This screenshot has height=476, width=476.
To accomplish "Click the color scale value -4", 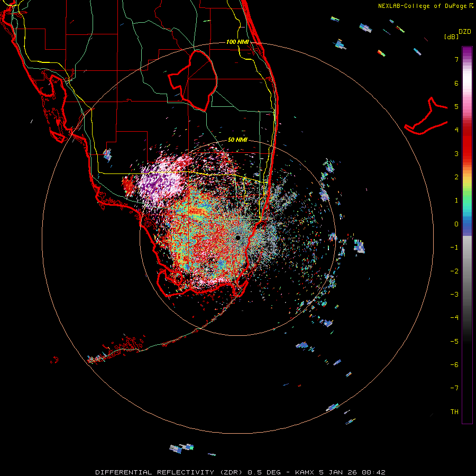I will 454,318.
